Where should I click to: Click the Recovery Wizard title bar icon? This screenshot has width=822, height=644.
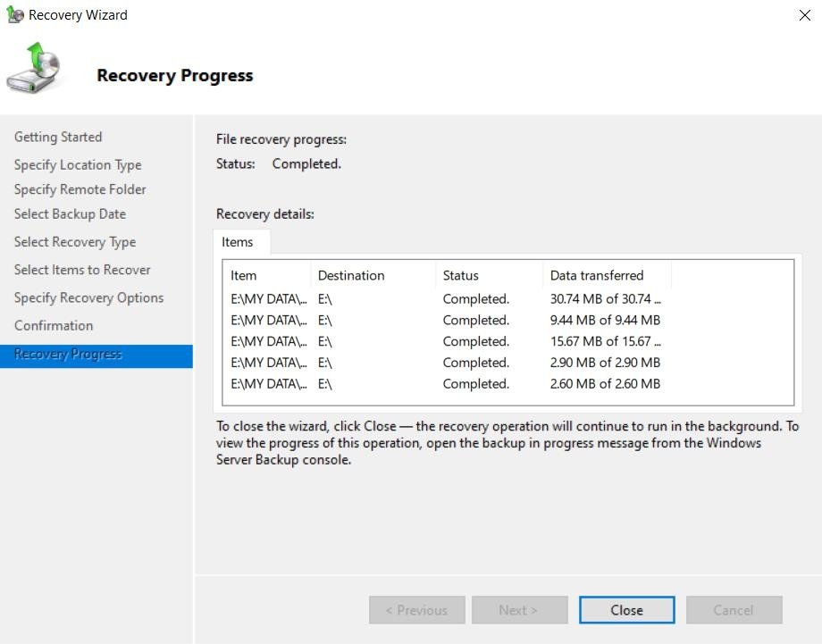point(14,14)
